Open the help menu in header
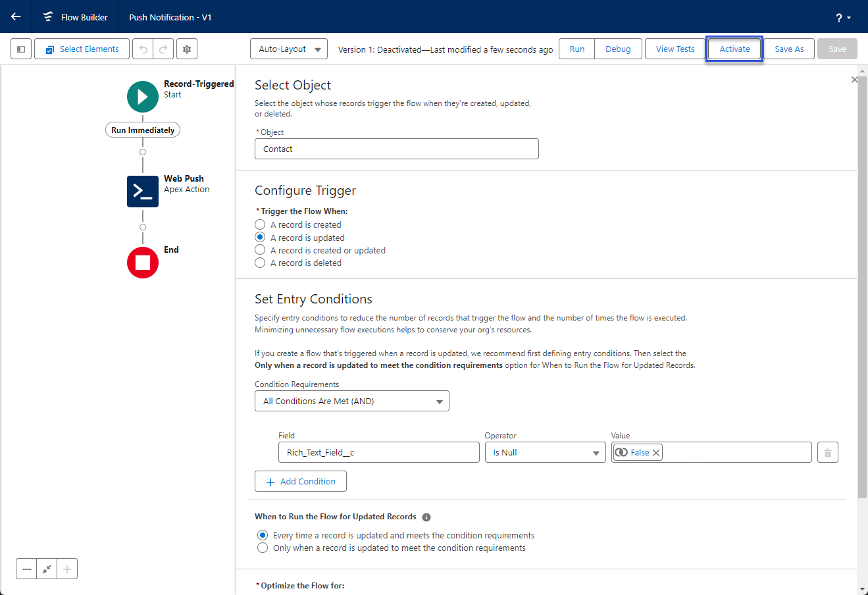 [x=842, y=18]
